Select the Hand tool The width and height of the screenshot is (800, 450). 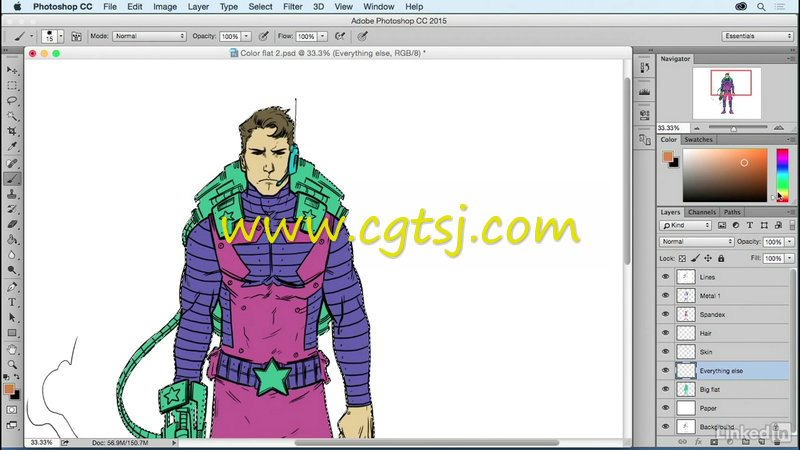click(12, 350)
